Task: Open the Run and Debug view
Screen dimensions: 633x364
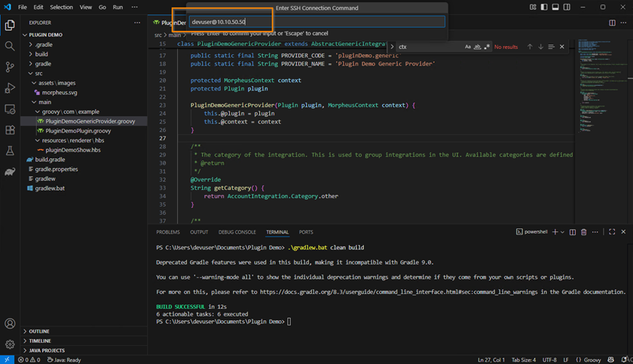Action: 10,88
